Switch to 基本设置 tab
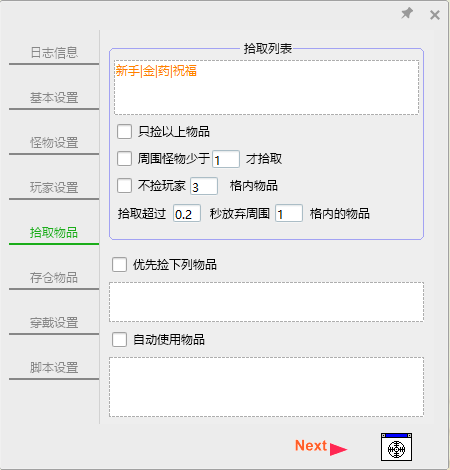This screenshot has width=450, height=470. point(54,98)
